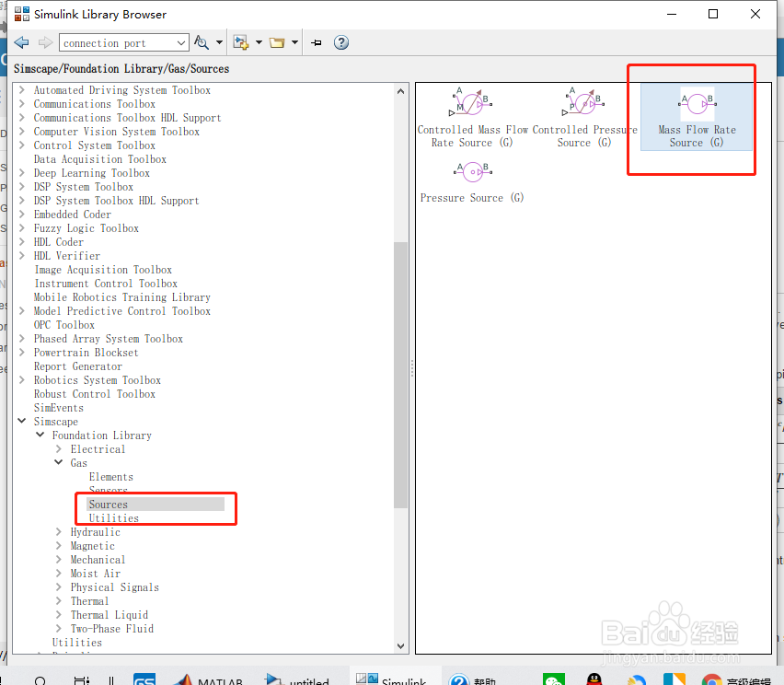The height and width of the screenshot is (685, 784).
Task: Select the Mass Flow Rate Source (G) block
Action: (x=697, y=117)
